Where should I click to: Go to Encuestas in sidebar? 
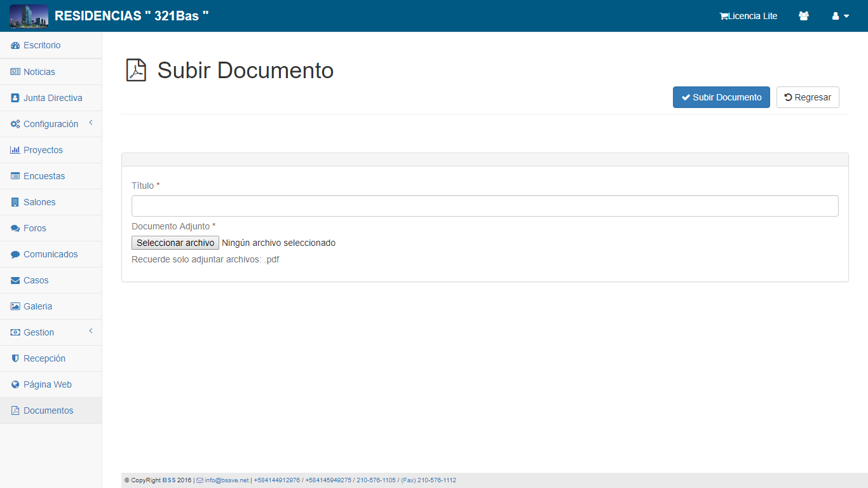[x=44, y=176]
